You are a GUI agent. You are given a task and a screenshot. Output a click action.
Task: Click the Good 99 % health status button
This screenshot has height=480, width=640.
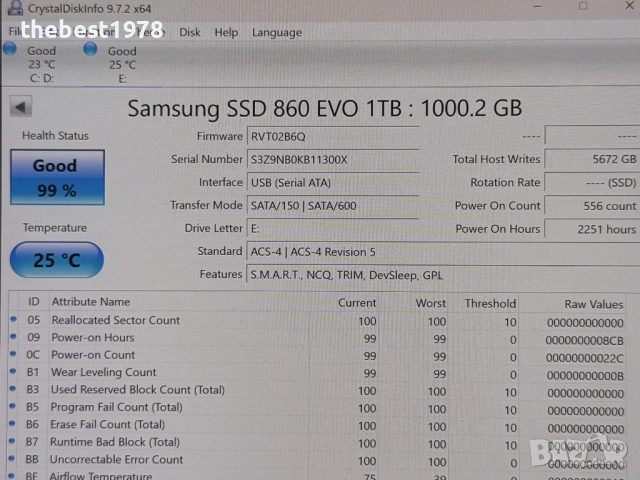[57, 178]
